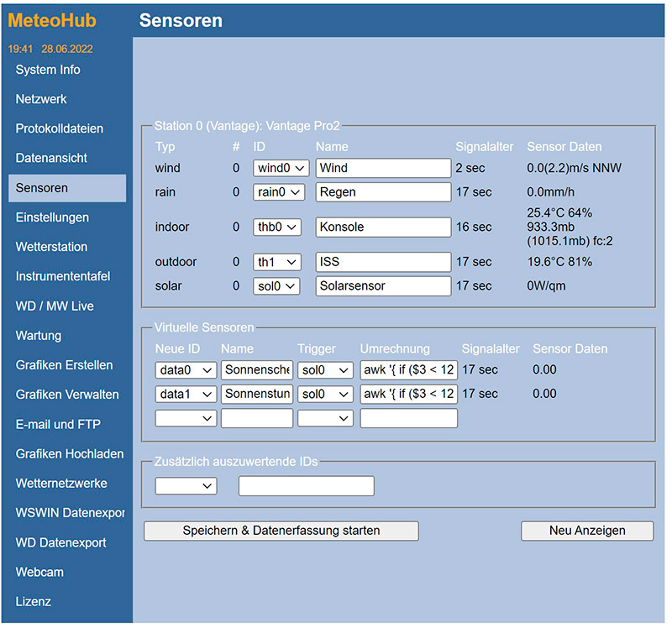
Task: Click text field under Zusätzlich auszuwertende IDs
Action: point(307,486)
